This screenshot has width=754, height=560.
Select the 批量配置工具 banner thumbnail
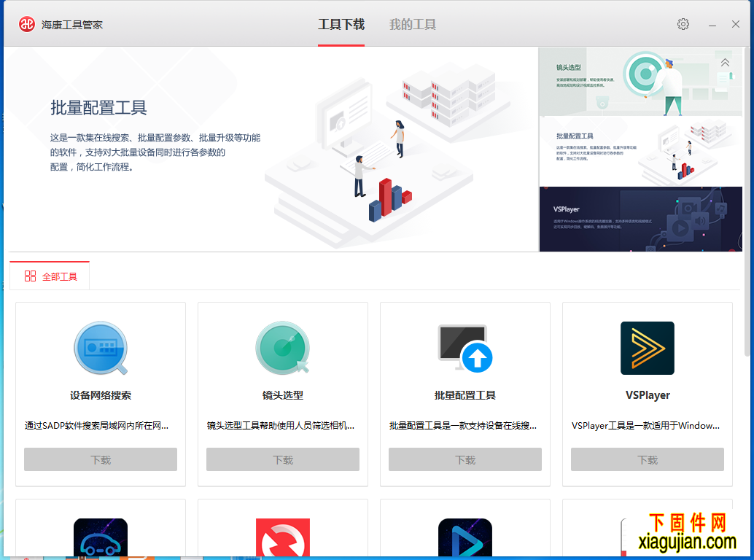640,152
